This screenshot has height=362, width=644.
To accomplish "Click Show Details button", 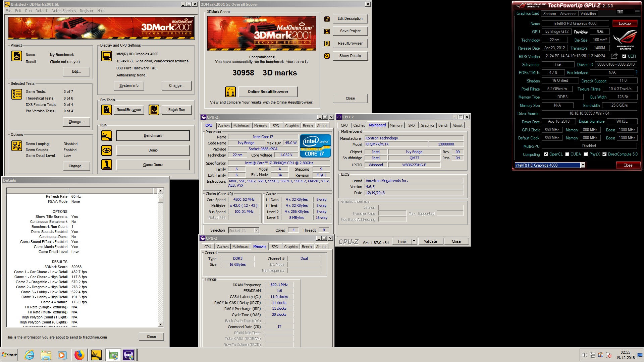I will [350, 56].
